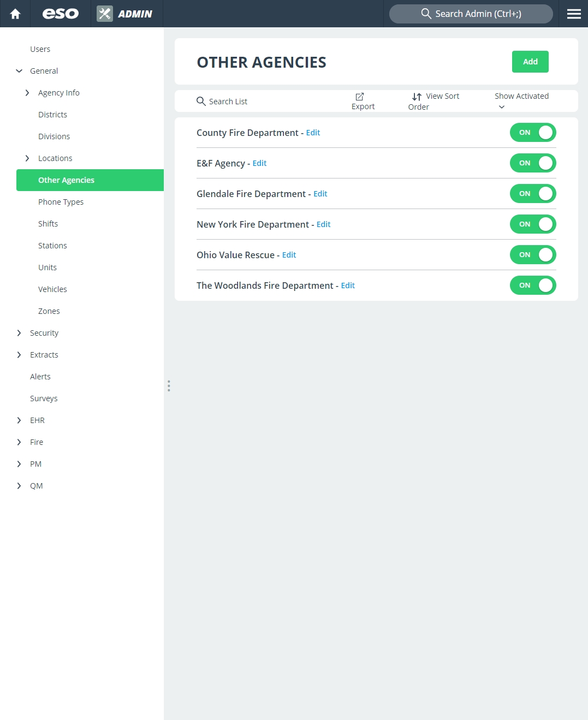
Task: Focus the Search Admin field
Action: click(471, 14)
